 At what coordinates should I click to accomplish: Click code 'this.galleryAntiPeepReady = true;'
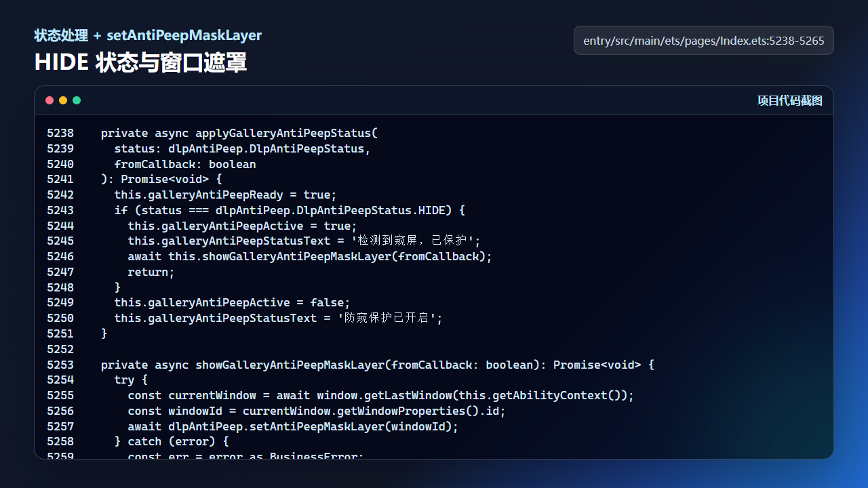(226, 195)
